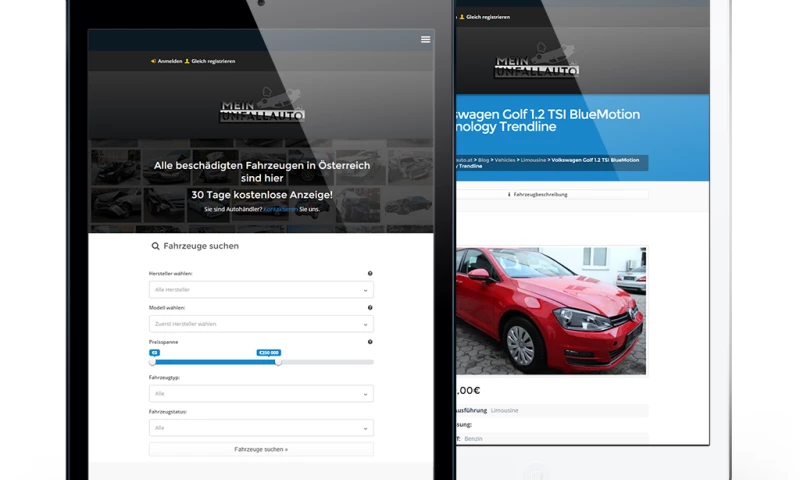Click the user icon before Gleich registrieren
Viewport: 800px width, 480px height.
point(188,61)
